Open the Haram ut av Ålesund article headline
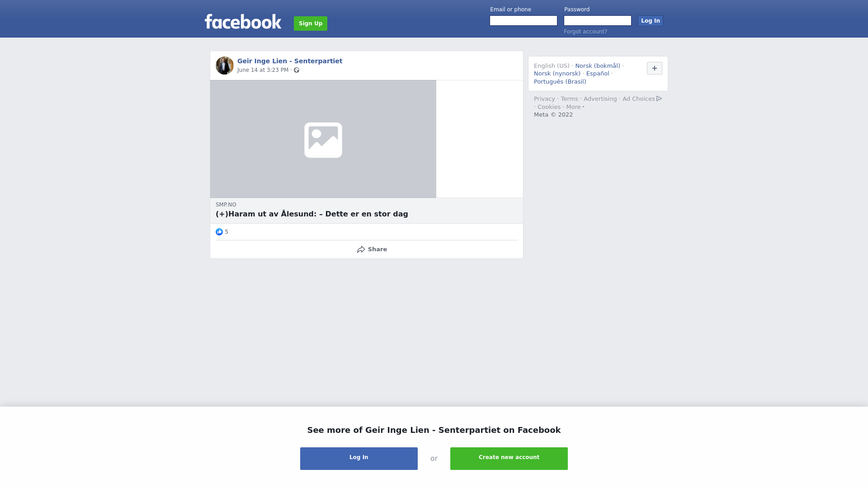868x488 pixels. coord(312,214)
